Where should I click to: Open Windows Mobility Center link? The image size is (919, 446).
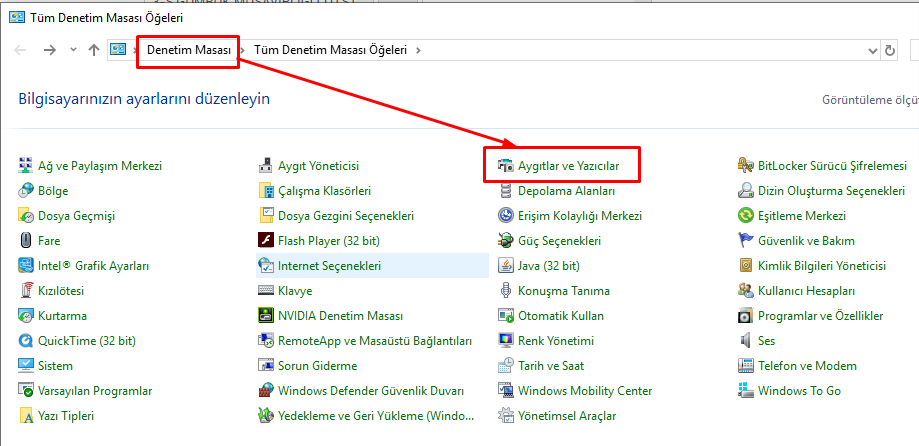(585, 390)
